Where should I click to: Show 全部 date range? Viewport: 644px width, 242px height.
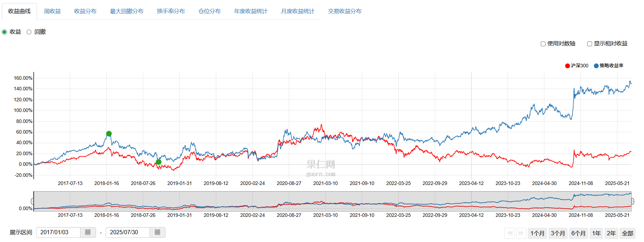tap(627, 233)
